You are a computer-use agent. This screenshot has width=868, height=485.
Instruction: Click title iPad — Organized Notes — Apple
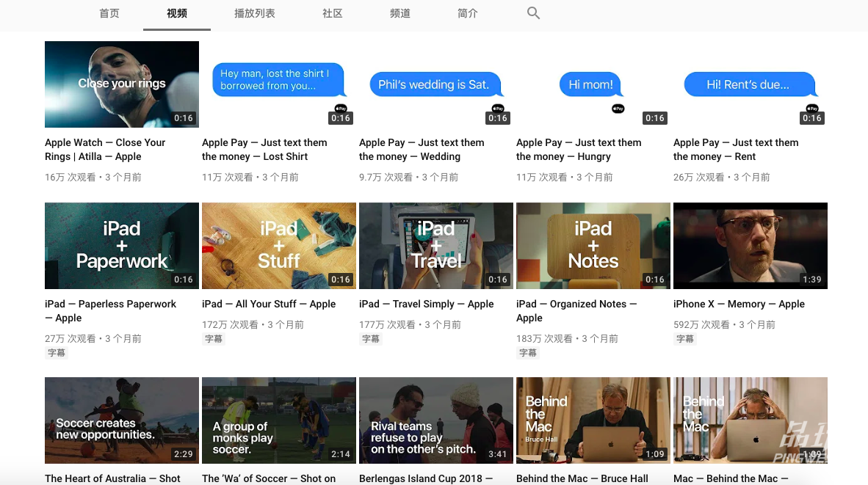[x=576, y=304]
